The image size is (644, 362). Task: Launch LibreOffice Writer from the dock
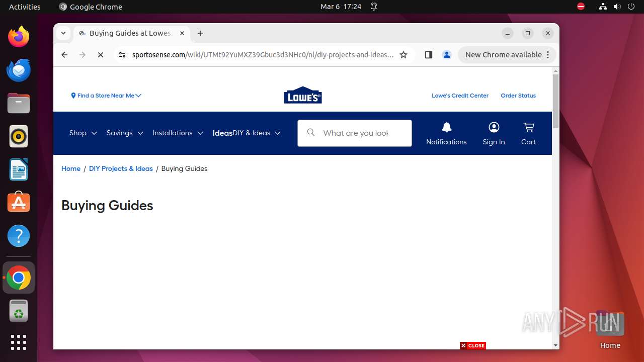tap(19, 169)
